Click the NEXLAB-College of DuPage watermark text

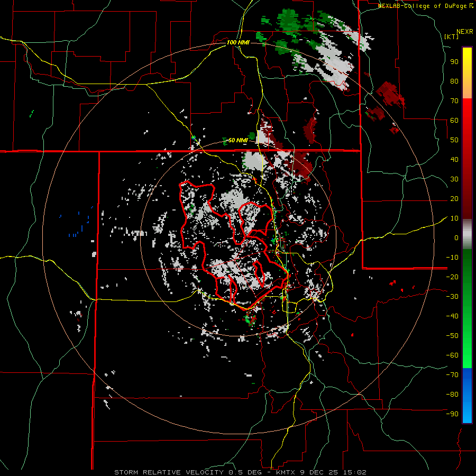(426, 6)
